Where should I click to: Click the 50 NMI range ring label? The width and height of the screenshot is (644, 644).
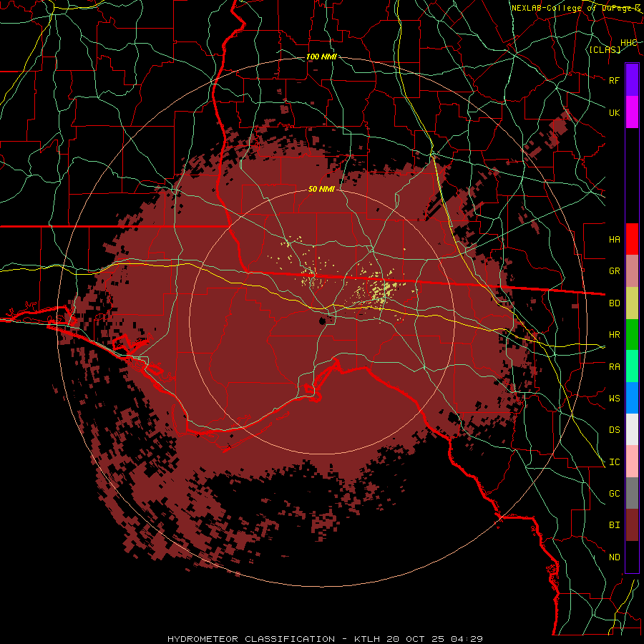click(x=321, y=189)
